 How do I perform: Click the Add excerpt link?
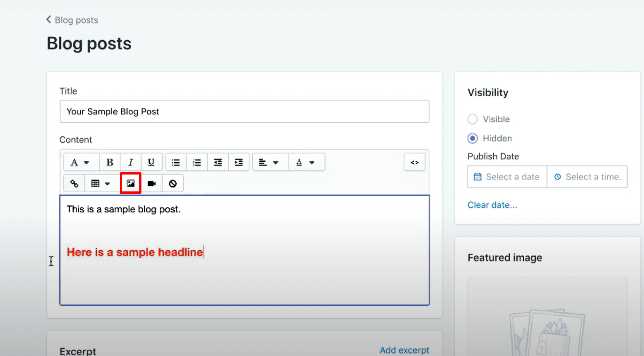404,350
